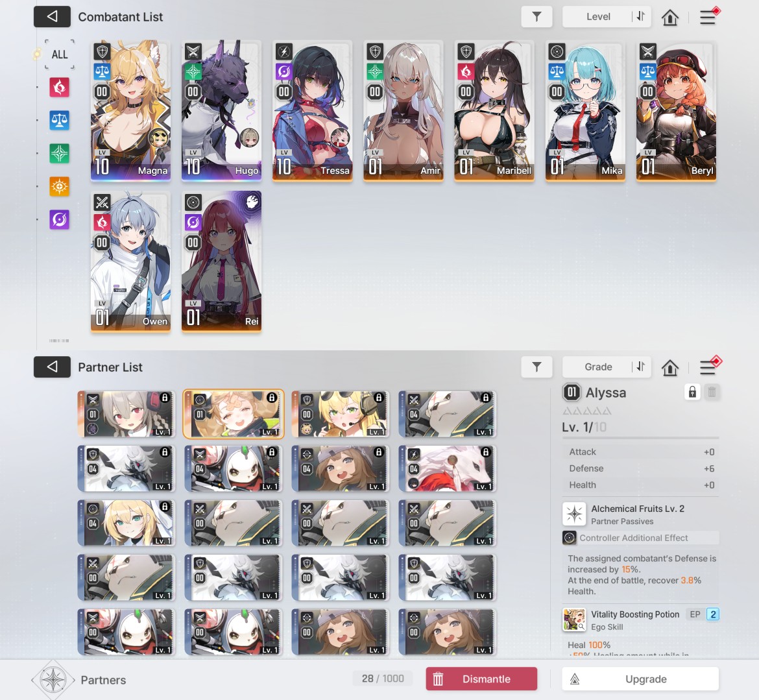Screen dimensions: 759x700
Task: Select the ALL attribute filter
Action: point(60,54)
